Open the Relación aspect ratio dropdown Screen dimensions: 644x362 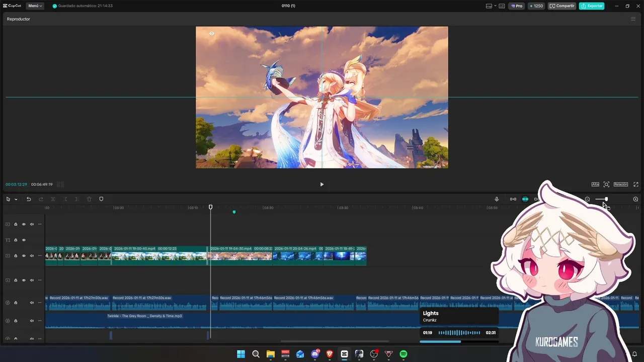coord(621,185)
